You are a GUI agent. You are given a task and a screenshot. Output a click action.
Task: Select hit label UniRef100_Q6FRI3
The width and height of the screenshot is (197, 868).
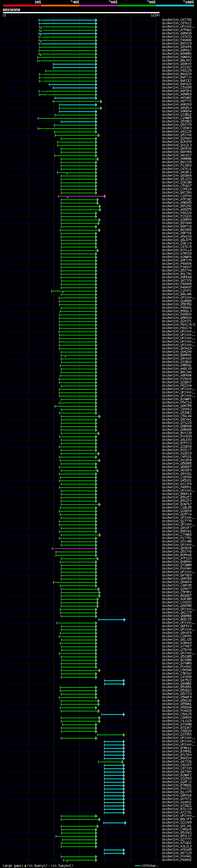pos(177,626)
